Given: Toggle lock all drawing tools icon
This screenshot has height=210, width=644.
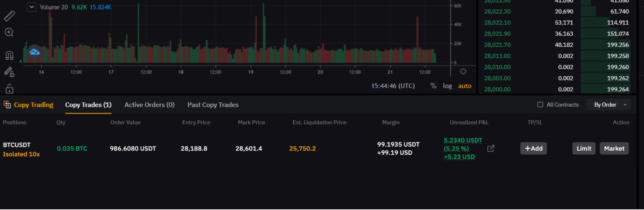Looking at the screenshot, I should pyautogui.click(x=9, y=72).
